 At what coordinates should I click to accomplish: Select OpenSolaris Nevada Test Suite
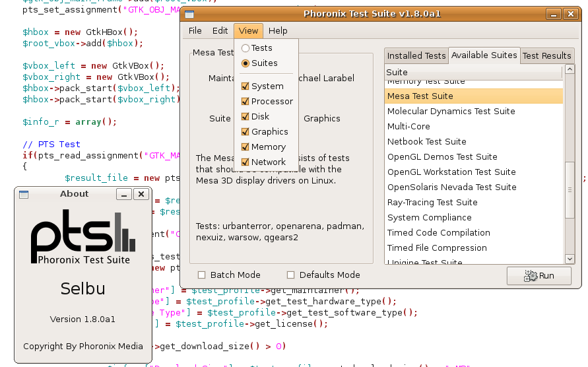click(x=474, y=187)
